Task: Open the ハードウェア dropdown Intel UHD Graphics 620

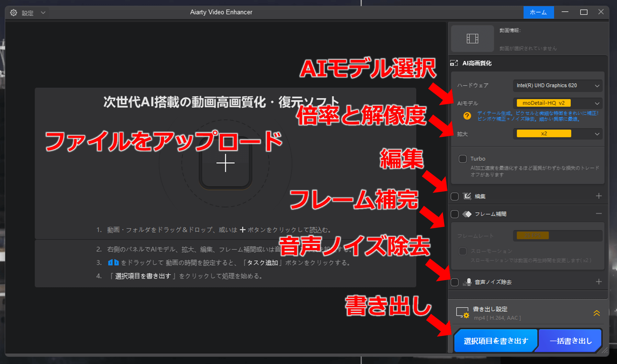Action: click(x=558, y=85)
